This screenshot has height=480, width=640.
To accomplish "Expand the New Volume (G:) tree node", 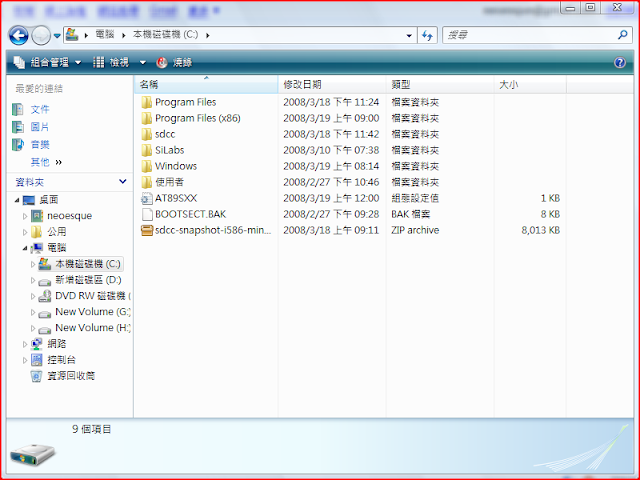I will coord(33,312).
